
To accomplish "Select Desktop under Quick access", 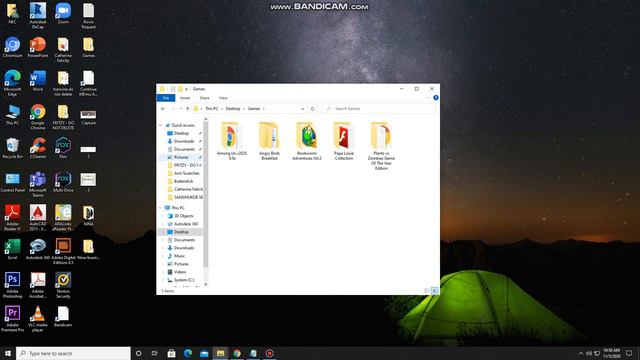I will coord(181,133).
